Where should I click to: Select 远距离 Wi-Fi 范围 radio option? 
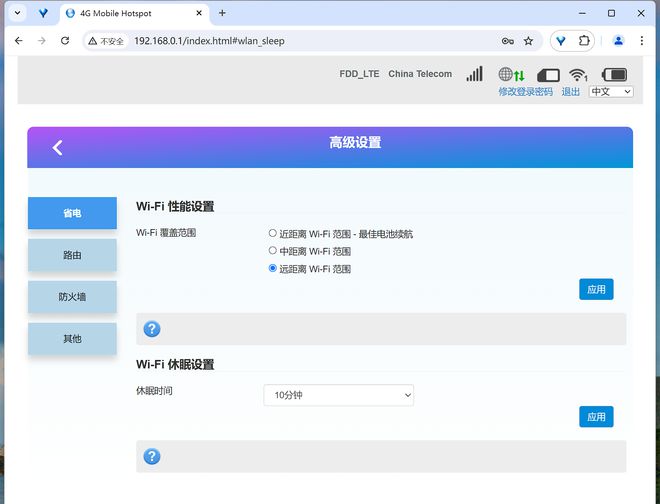click(x=272, y=268)
